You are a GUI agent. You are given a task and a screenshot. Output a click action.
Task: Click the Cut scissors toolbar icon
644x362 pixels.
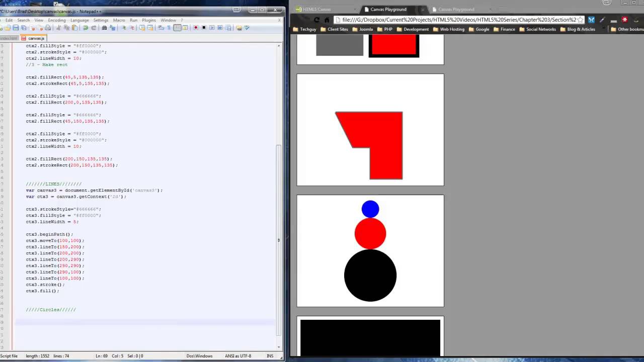(58, 28)
